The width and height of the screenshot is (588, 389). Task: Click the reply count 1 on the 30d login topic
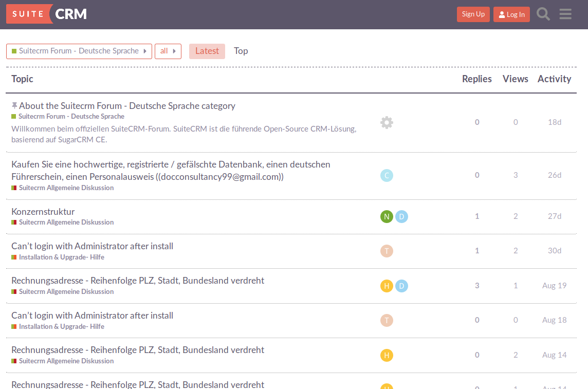pos(477,251)
